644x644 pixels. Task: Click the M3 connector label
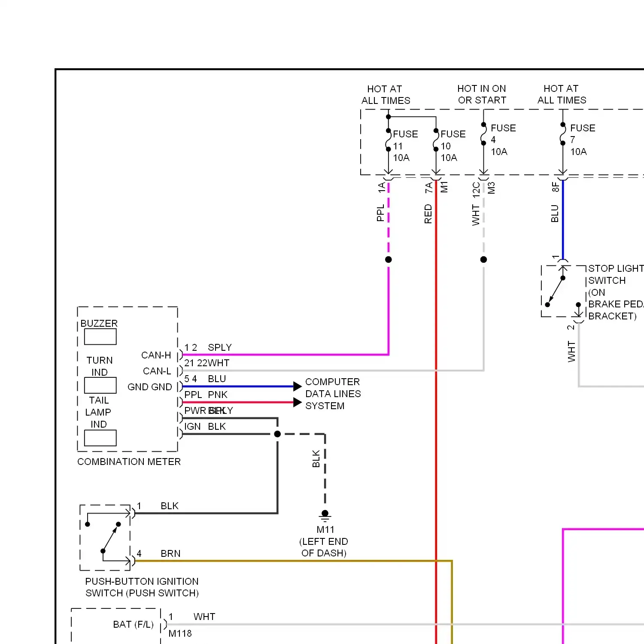[x=491, y=188]
